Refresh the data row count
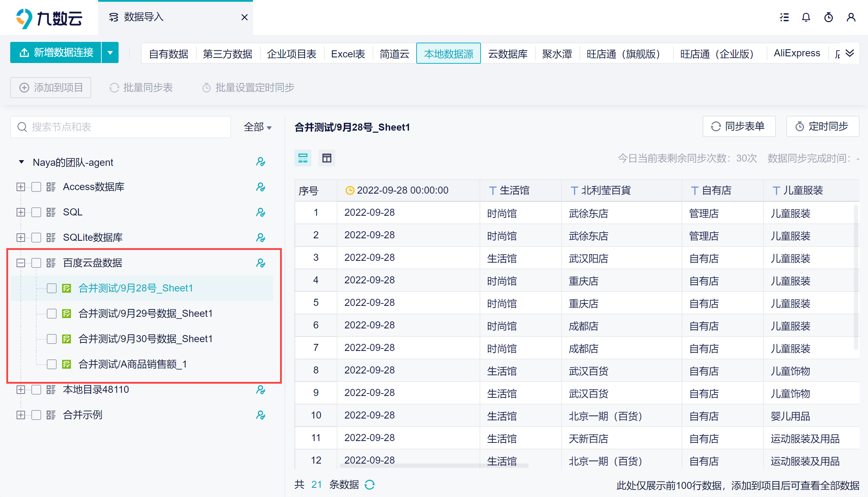The width and height of the screenshot is (868, 497). pyautogui.click(x=369, y=485)
